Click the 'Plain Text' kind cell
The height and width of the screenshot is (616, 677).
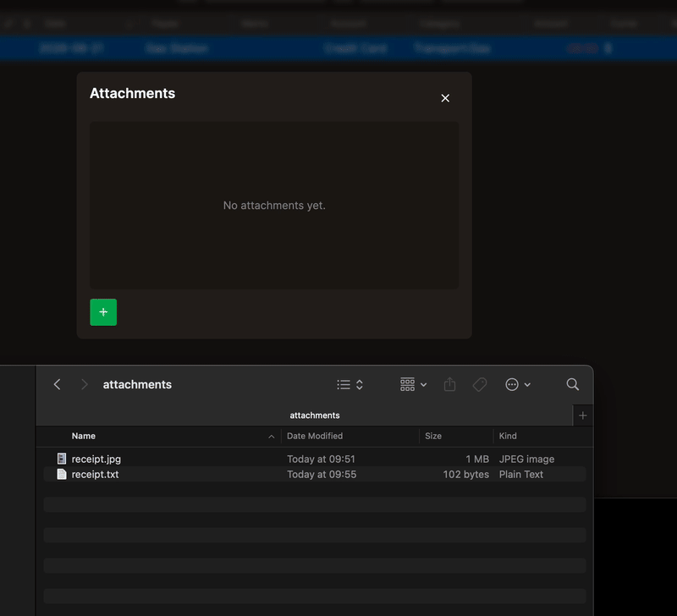click(521, 475)
